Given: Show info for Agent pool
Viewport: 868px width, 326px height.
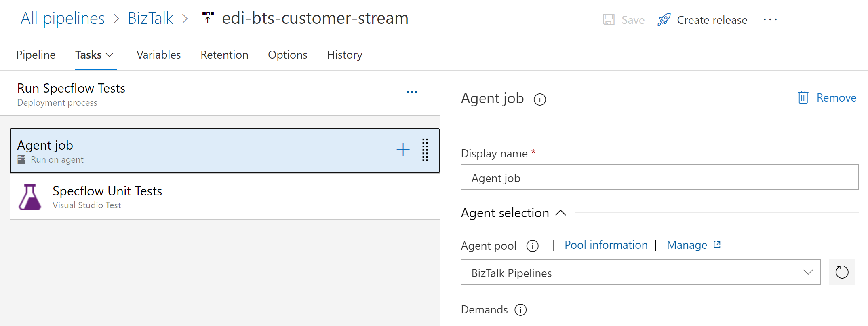Looking at the screenshot, I should click(533, 246).
